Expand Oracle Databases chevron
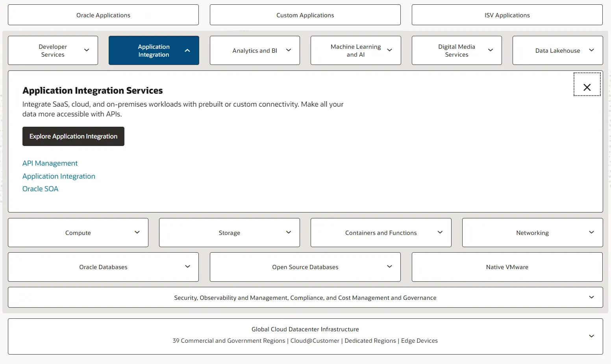The width and height of the screenshot is (611, 364). point(187,267)
